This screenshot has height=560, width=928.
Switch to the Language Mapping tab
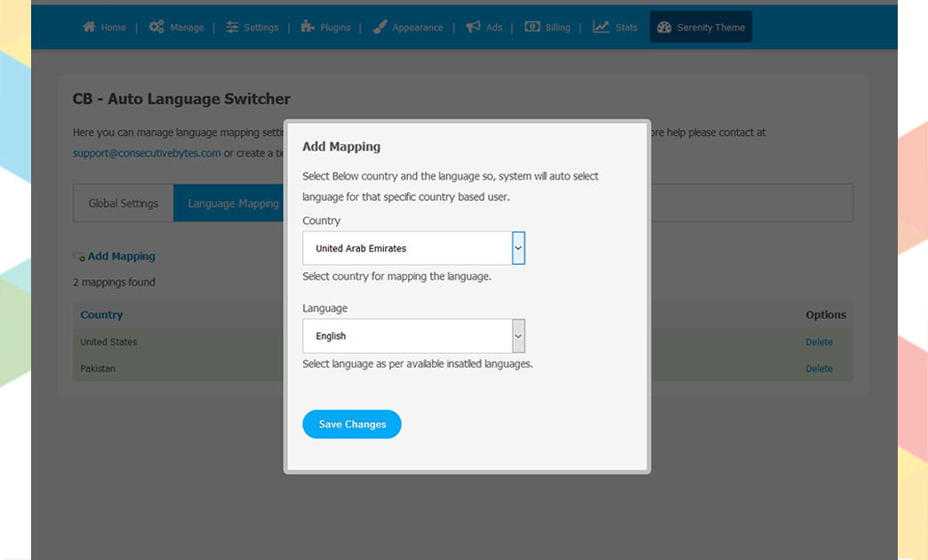(233, 204)
